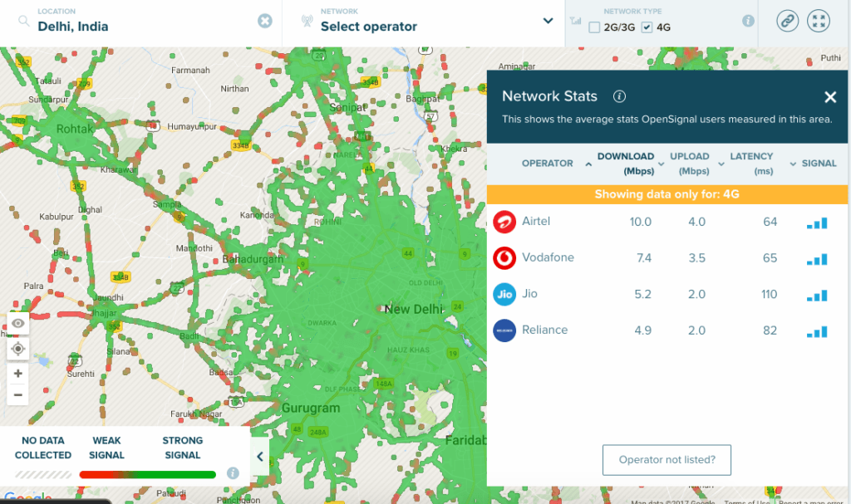Viewport: 851px width, 504px height.
Task: Sort table by Latency ms column
Action: point(751,164)
